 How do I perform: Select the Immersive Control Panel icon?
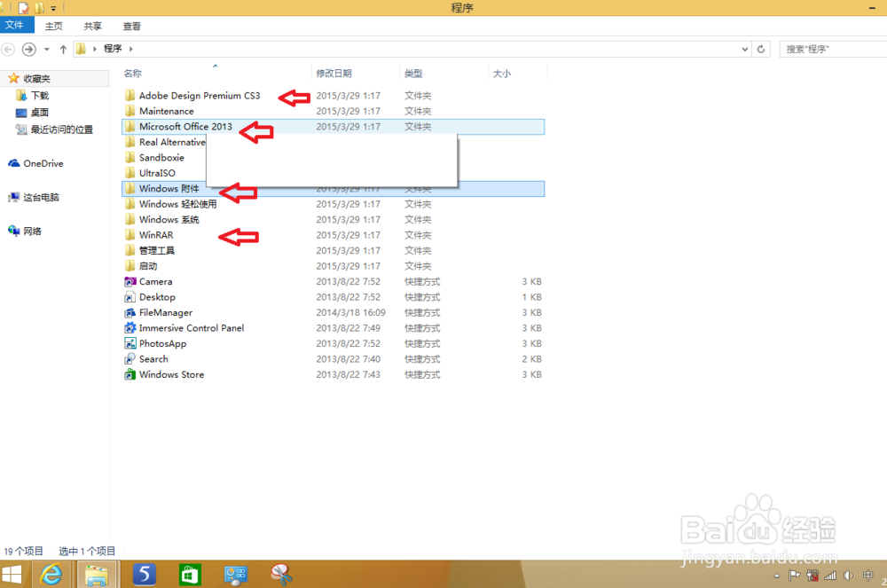[x=130, y=328]
